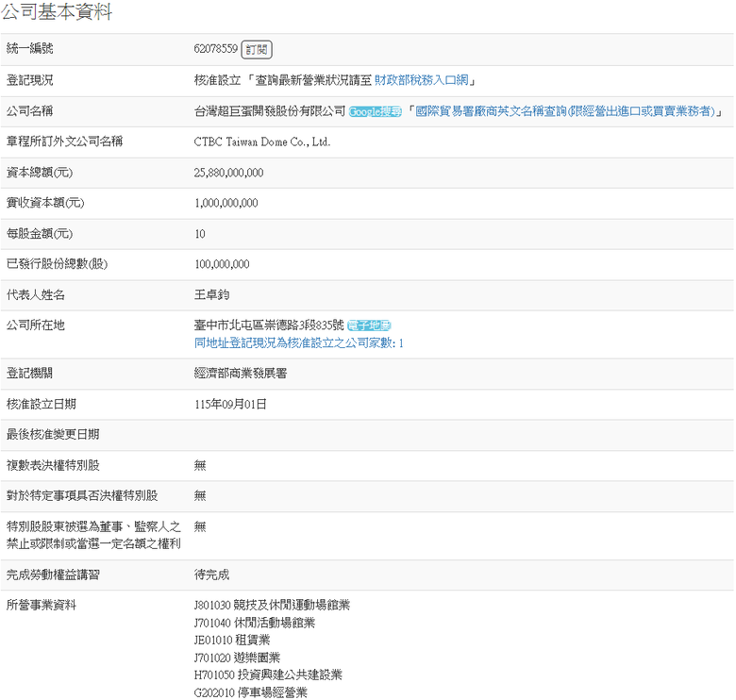The width and height of the screenshot is (736, 700).
Task: Click the 登記機關 value 經濟部商業發展署
Action: coord(241,374)
